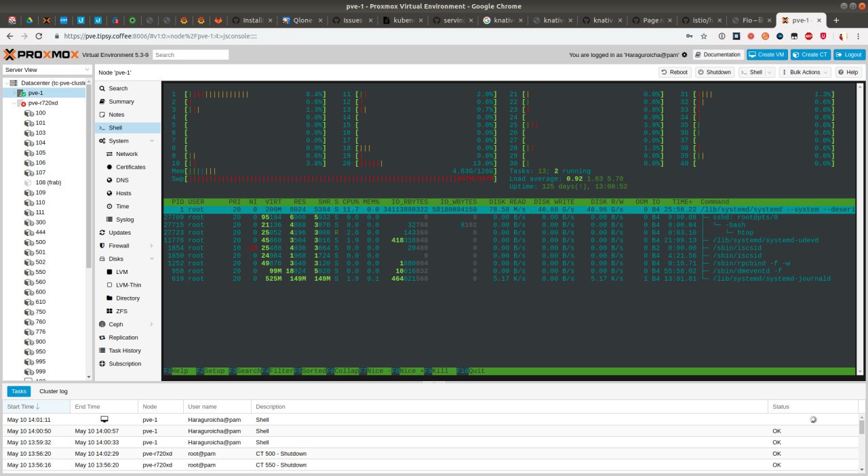The width and height of the screenshot is (868, 476).
Task: Open the Time settings item
Action: coord(122,206)
